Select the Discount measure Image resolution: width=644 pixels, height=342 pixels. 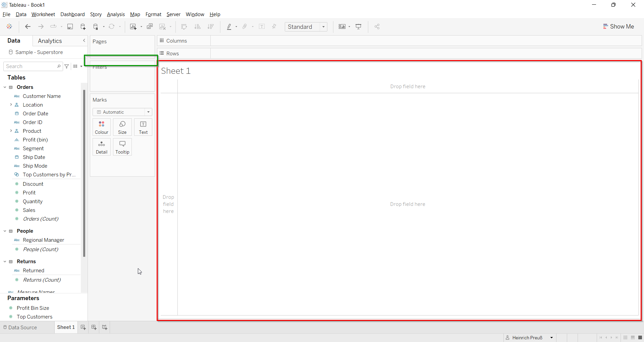33,184
